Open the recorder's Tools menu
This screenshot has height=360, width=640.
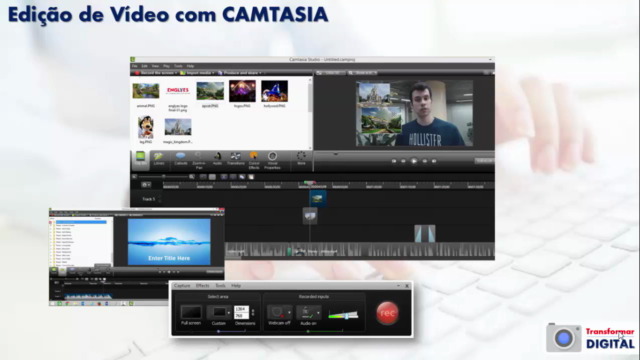point(220,286)
